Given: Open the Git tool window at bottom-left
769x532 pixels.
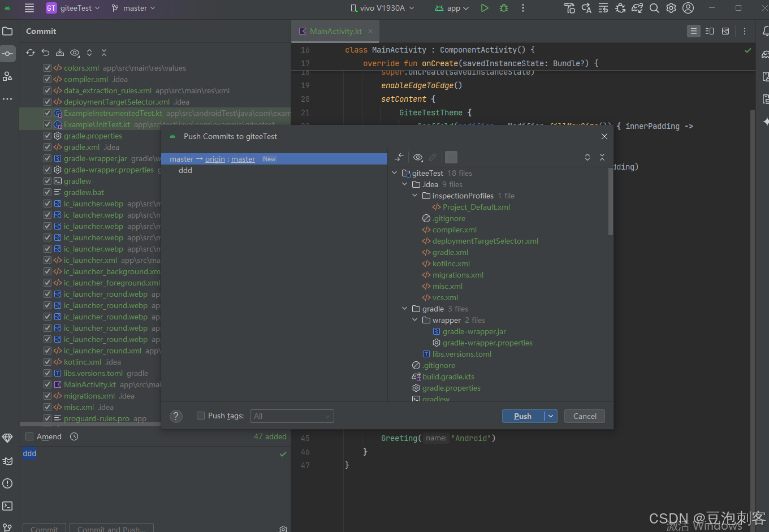Looking at the screenshot, I should click(x=7, y=527).
